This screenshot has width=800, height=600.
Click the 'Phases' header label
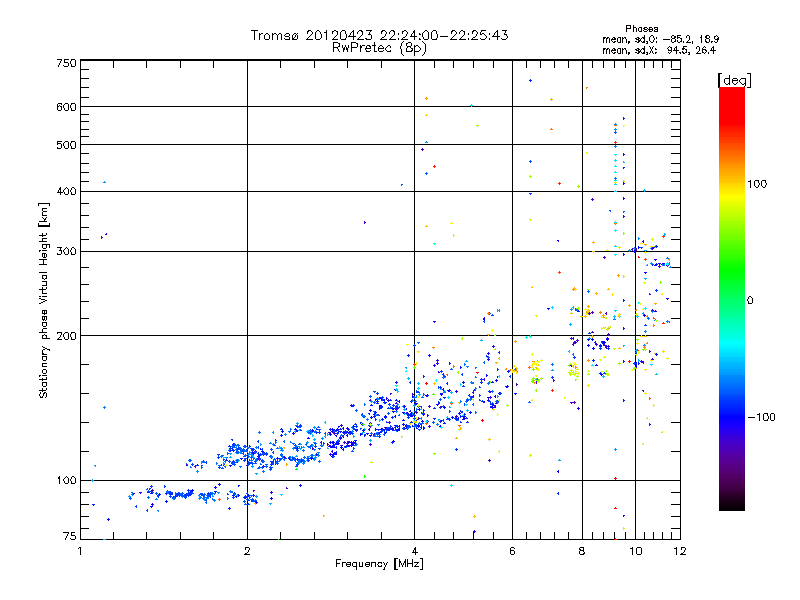point(641,29)
